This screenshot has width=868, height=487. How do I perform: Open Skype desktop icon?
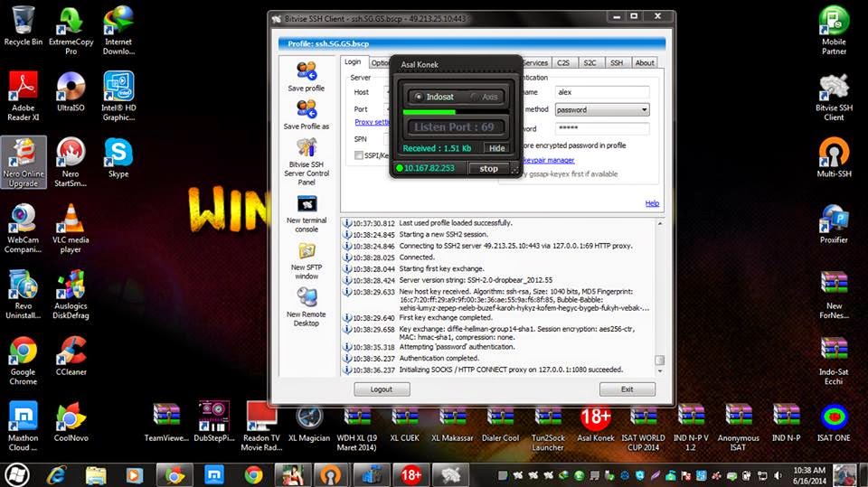118,158
